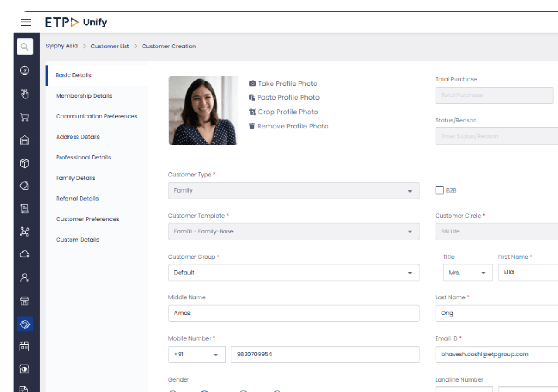Screen dimensions: 558x392
Task: Click Remove Profile Photo
Action: (289, 126)
